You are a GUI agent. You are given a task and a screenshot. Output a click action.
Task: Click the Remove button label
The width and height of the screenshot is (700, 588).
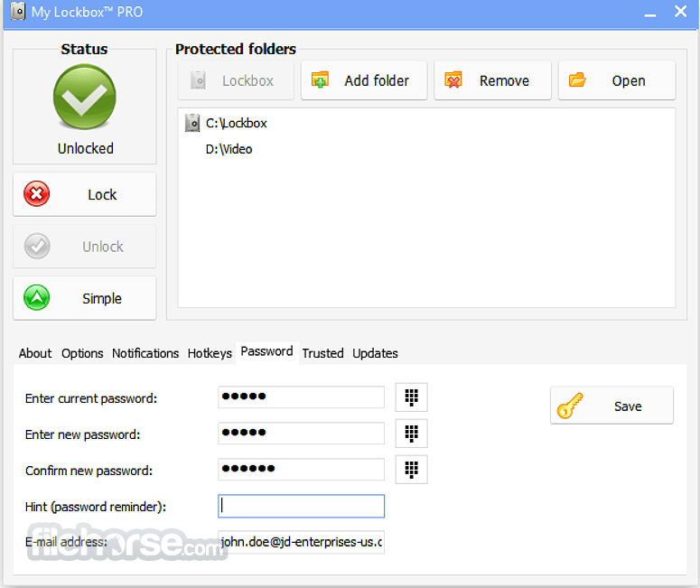(x=504, y=80)
